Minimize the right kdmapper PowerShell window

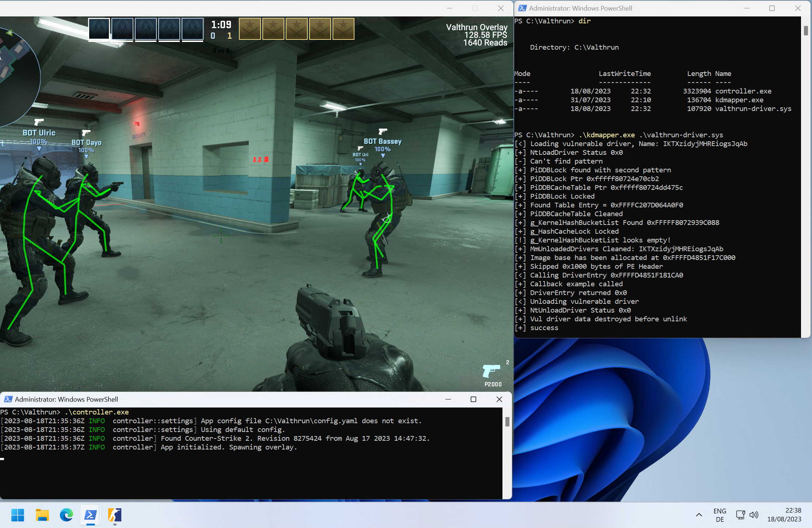click(746, 8)
